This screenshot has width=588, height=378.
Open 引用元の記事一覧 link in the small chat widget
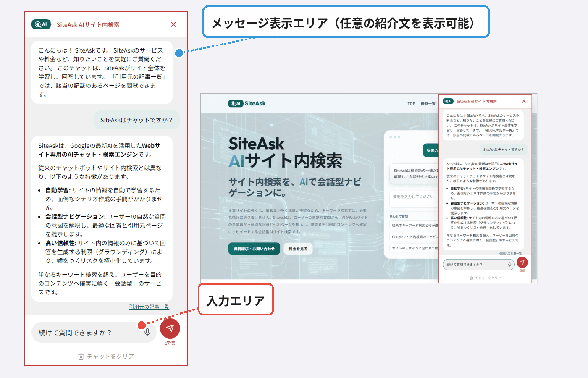pyautogui.click(x=510, y=253)
